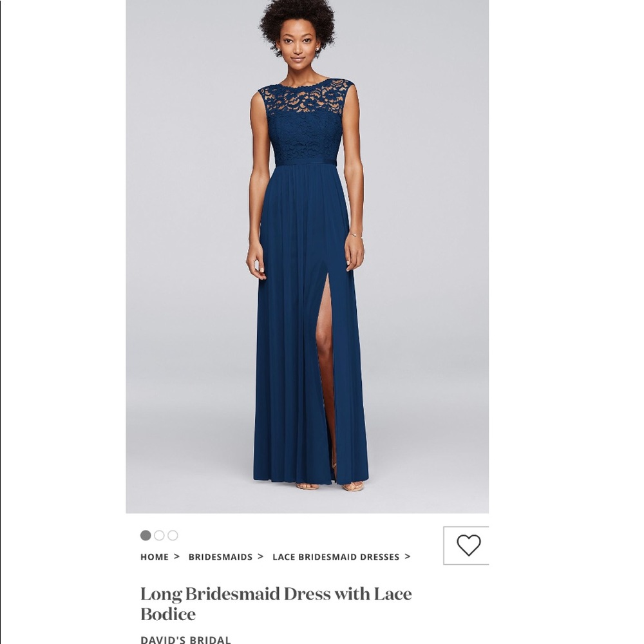Add dress to favorites with heart icon
The image size is (644, 644).
[468, 545]
